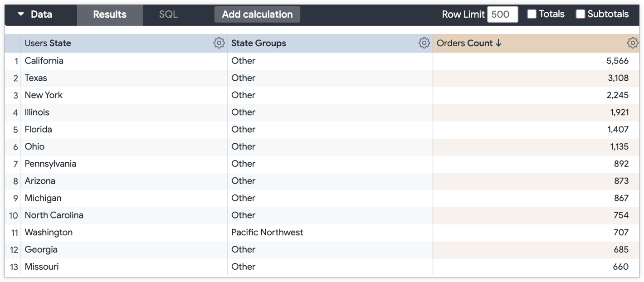Click the descending sort arrow on Orders Count

[x=498, y=43]
